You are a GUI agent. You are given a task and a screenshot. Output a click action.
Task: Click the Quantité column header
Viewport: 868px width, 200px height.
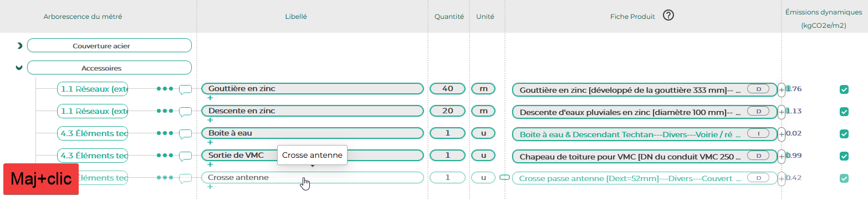click(449, 17)
